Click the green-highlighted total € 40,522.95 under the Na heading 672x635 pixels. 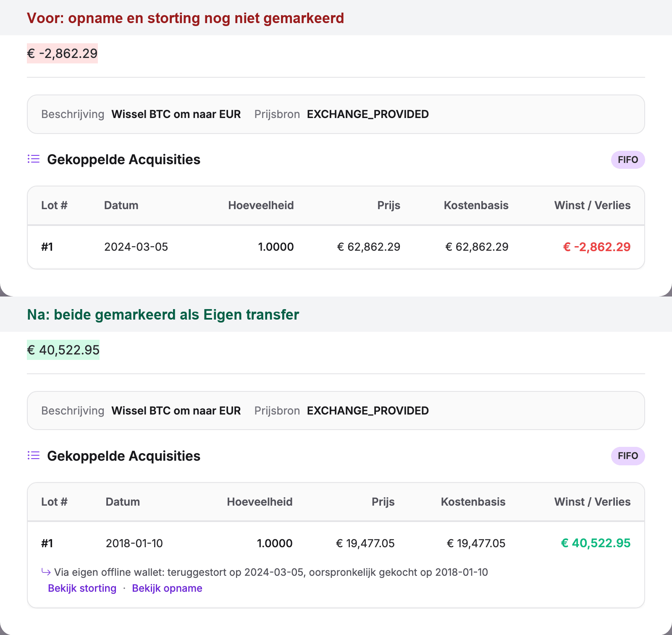(x=63, y=350)
